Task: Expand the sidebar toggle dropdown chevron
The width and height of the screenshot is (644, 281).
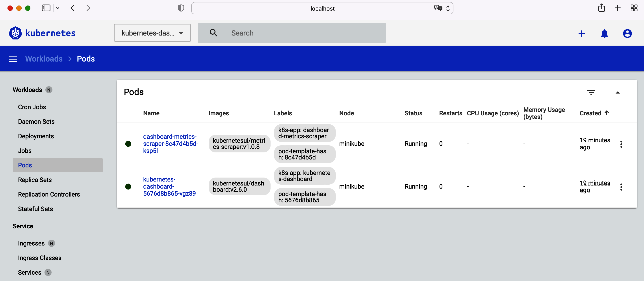Action: click(58, 8)
